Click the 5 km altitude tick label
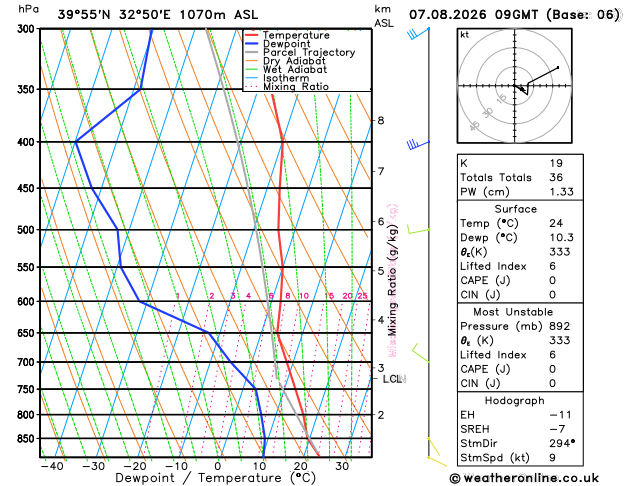The height and width of the screenshot is (486, 629). click(x=381, y=271)
